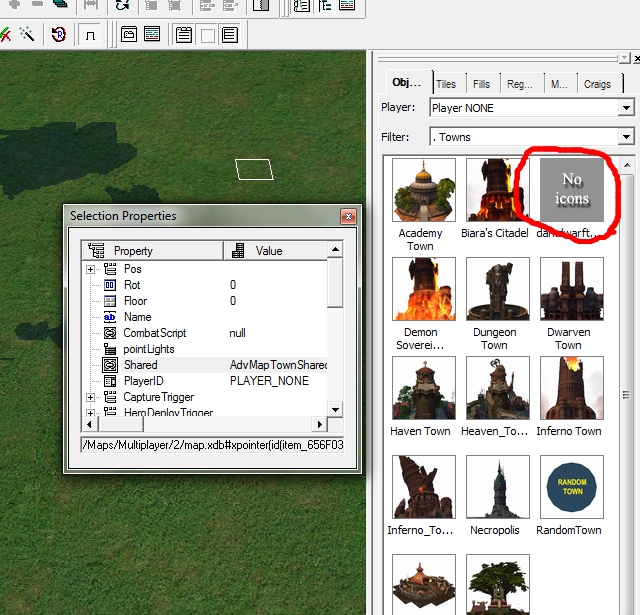The height and width of the screenshot is (615, 640).
Task: Select the Biara's Citadel thumbnail
Action: [x=498, y=190]
